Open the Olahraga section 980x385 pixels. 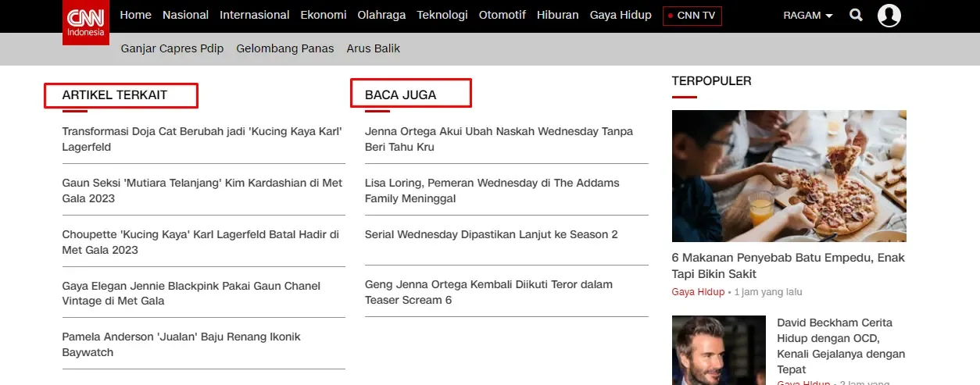click(x=381, y=15)
